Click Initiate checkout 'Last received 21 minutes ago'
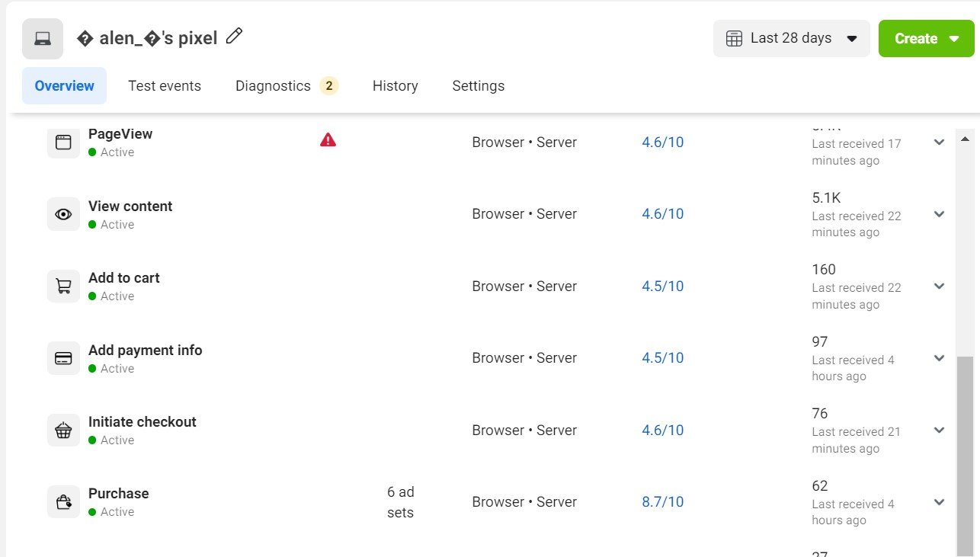 (857, 440)
